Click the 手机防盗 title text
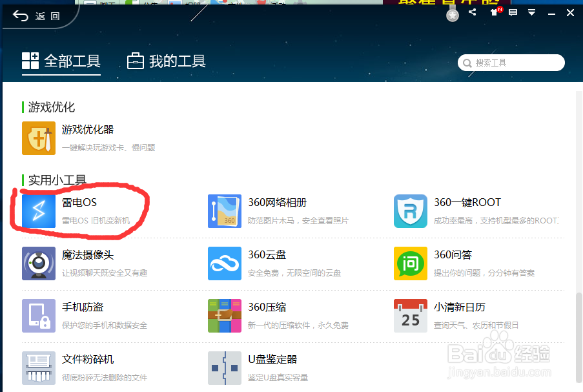 (83, 307)
